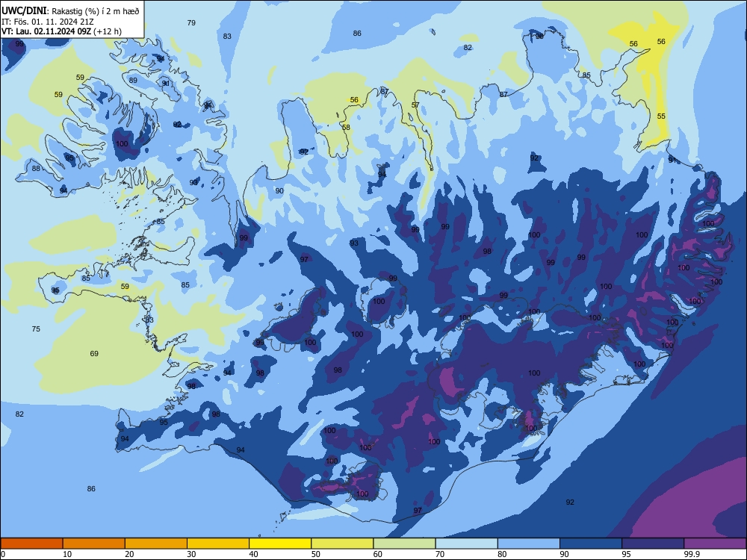Screen dimensions: 747x560
Task: Select the bright yellow 40–50 legend swatch
Action: 280,544
